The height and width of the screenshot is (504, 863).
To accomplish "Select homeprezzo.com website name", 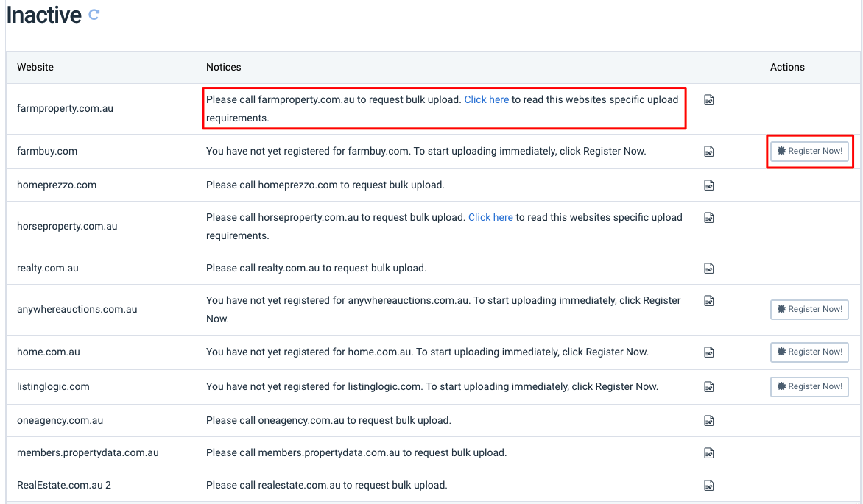I will click(57, 185).
